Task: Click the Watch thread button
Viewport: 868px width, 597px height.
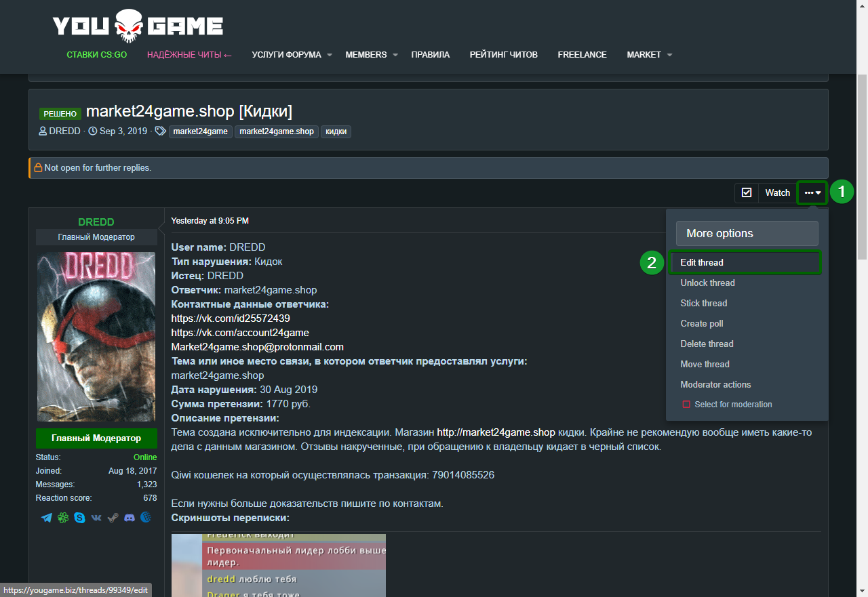Action: [x=778, y=192]
